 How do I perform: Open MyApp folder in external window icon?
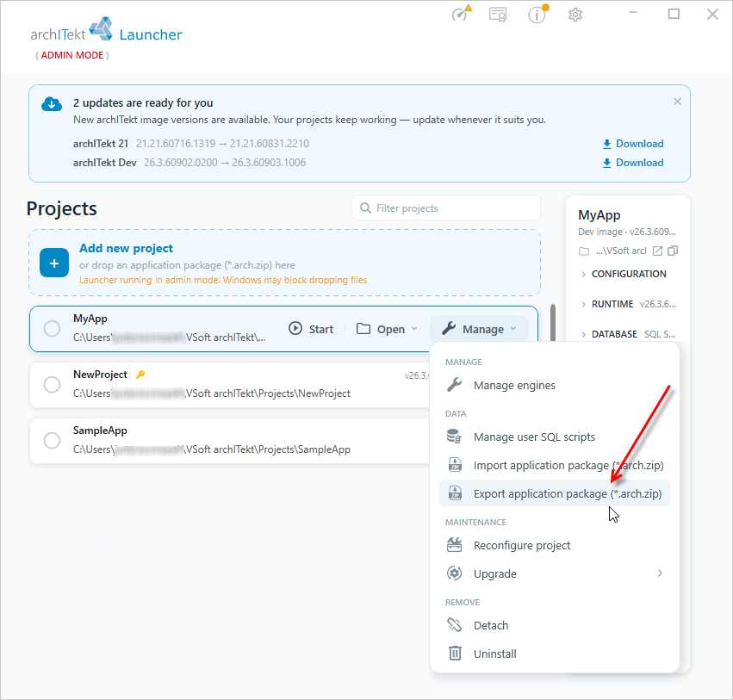click(657, 251)
